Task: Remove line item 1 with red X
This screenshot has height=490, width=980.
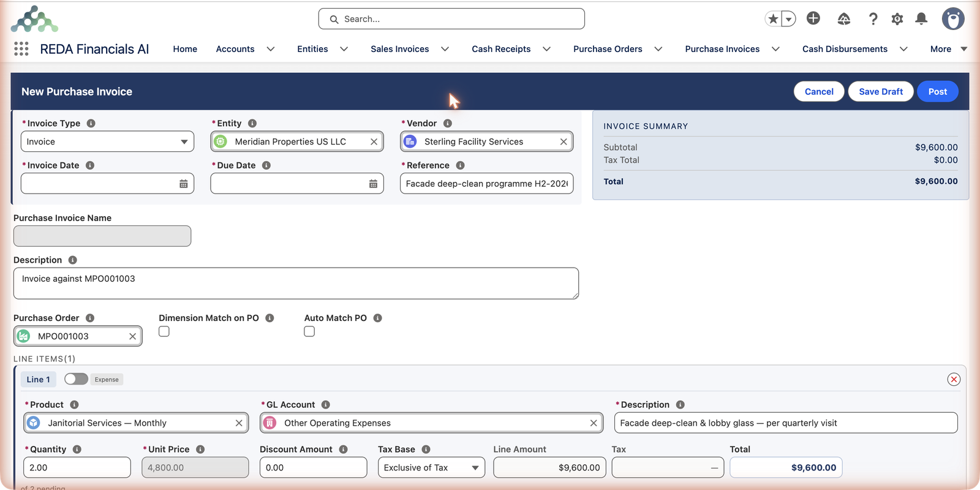Action: click(954, 380)
